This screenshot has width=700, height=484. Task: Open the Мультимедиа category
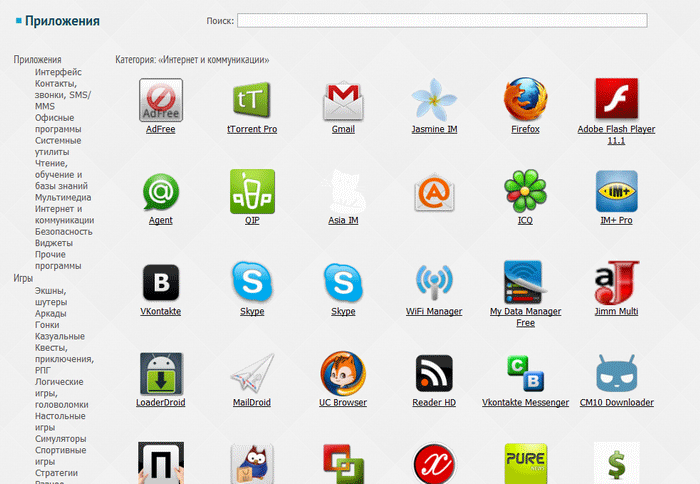coord(63,197)
